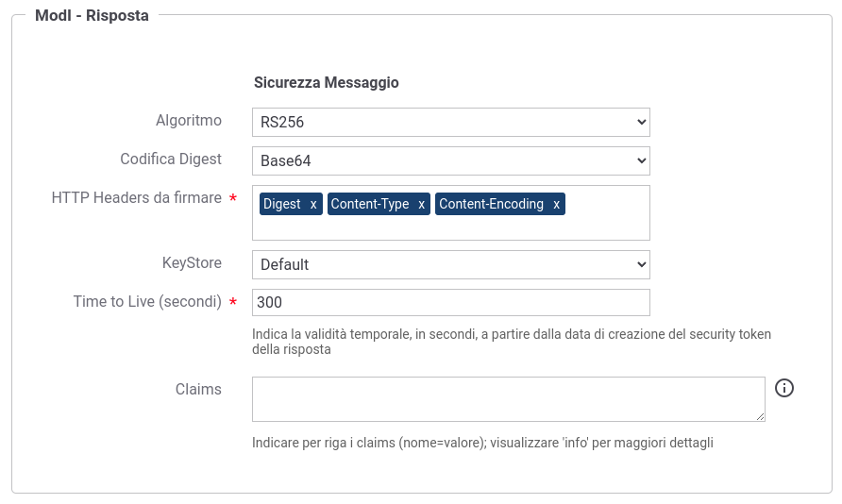
Task: Click the Algoritmo field label
Action: pos(189,120)
